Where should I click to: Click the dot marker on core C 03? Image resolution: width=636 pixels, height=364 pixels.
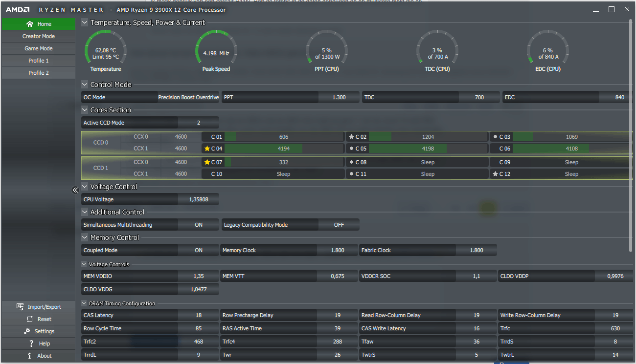pyautogui.click(x=495, y=137)
